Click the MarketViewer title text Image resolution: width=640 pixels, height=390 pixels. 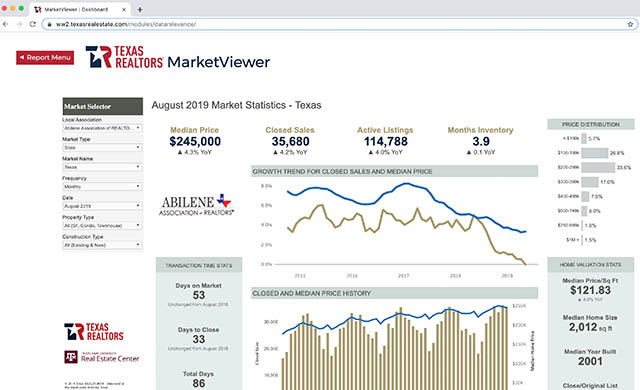pyautogui.click(x=219, y=62)
